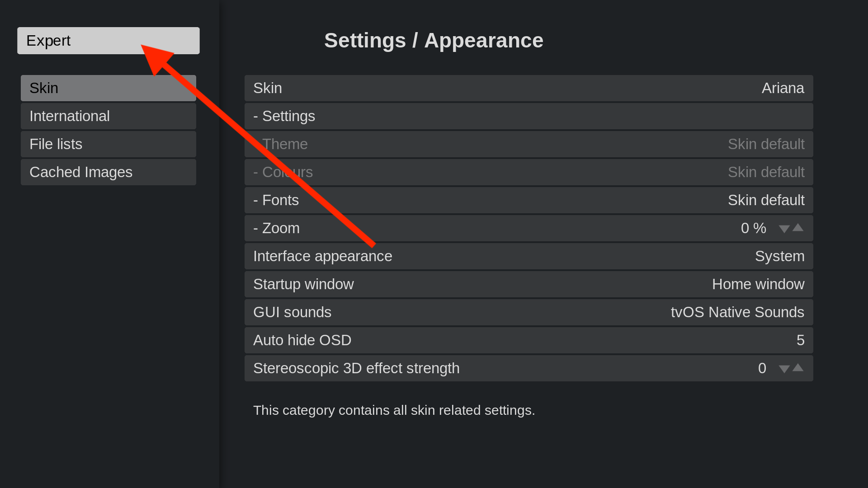Choose Fonts skin default setting
868x488 pixels.
click(x=528, y=200)
